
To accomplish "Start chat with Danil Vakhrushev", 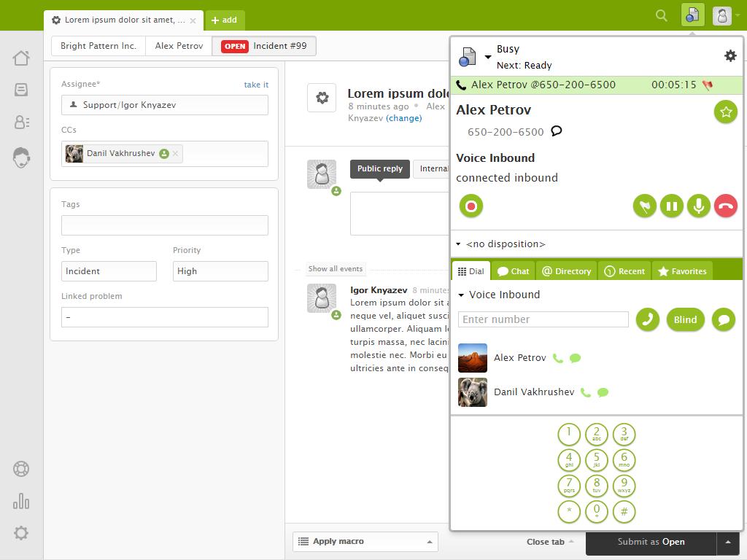I will point(603,392).
